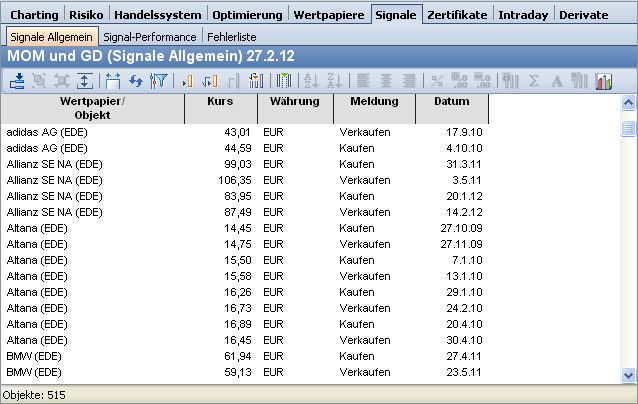Screen dimensions: 638x404
Task: Open the filter funnel tool
Action: coord(158,81)
